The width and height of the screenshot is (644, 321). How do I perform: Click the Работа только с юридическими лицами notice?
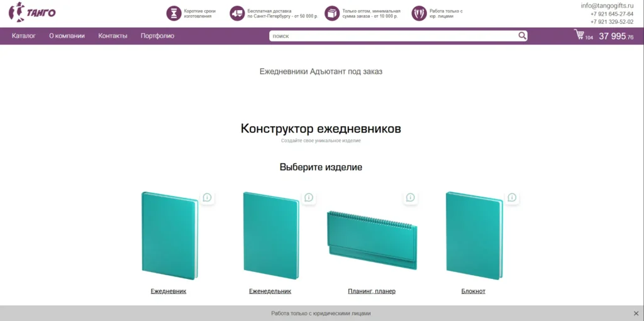pyautogui.click(x=321, y=313)
